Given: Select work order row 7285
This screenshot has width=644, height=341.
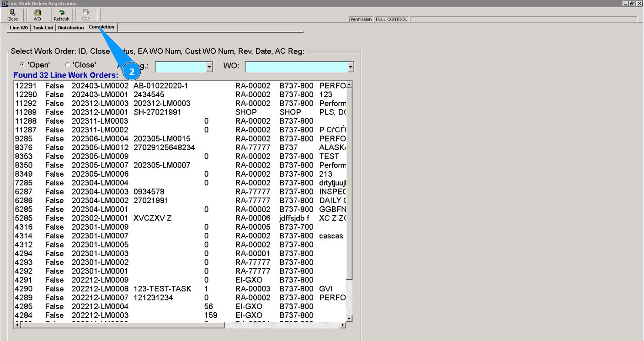Looking at the screenshot, I should pyautogui.click(x=180, y=183).
